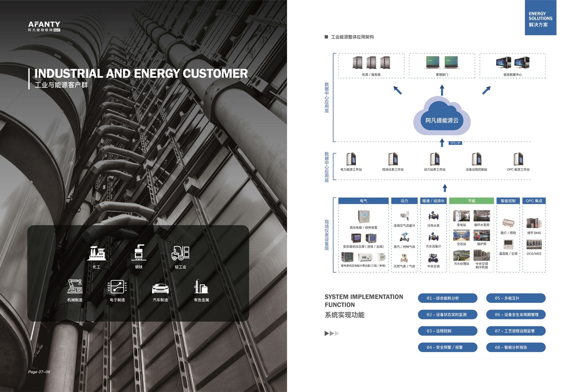Click the 机房 / 服务器 server towers image

click(x=371, y=63)
